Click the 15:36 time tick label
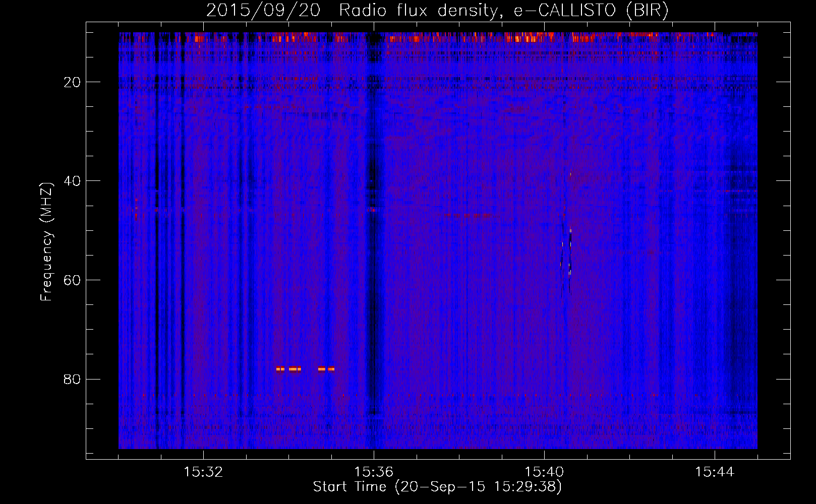 [x=374, y=472]
